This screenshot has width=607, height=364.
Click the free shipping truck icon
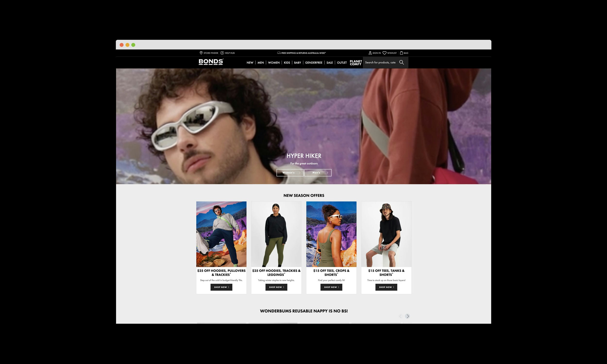tap(279, 53)
